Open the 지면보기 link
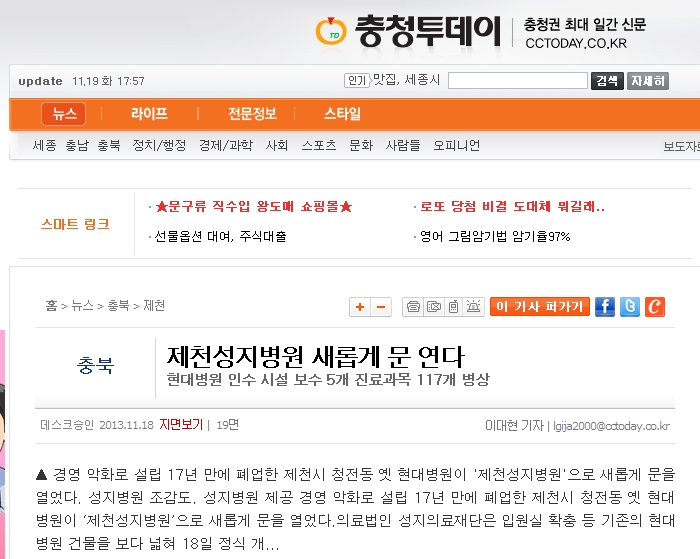This screenshot has width=700, height=559. tap(181, 424)
